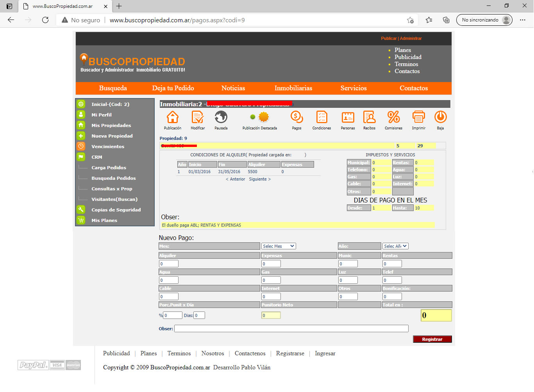This screenshot has width=534, height=392.
Task: Click the CRM flag icon
Action: (x=81, y=157)
